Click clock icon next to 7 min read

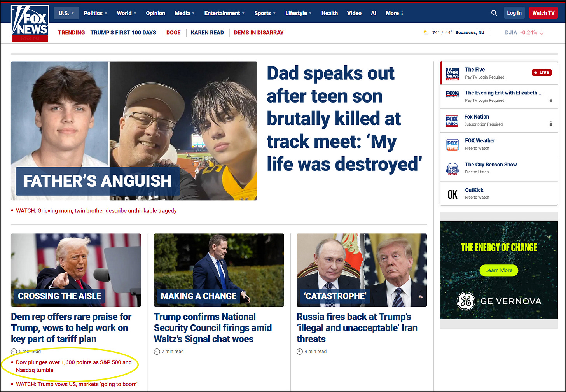pyautogui.click(x=157, y=352)
